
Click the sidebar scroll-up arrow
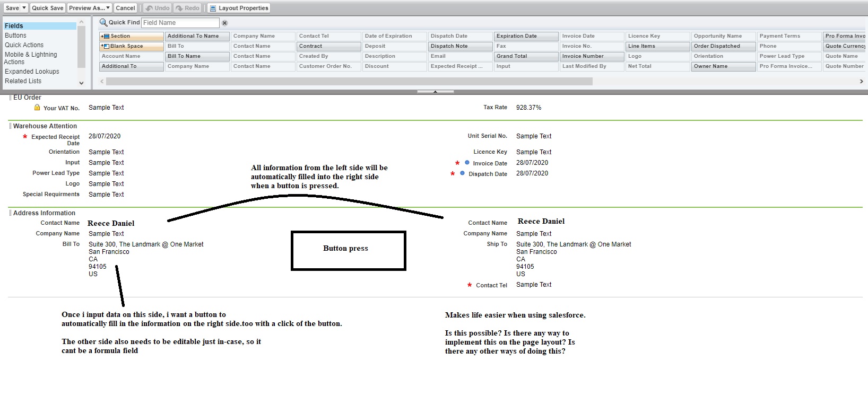(81, 22)
